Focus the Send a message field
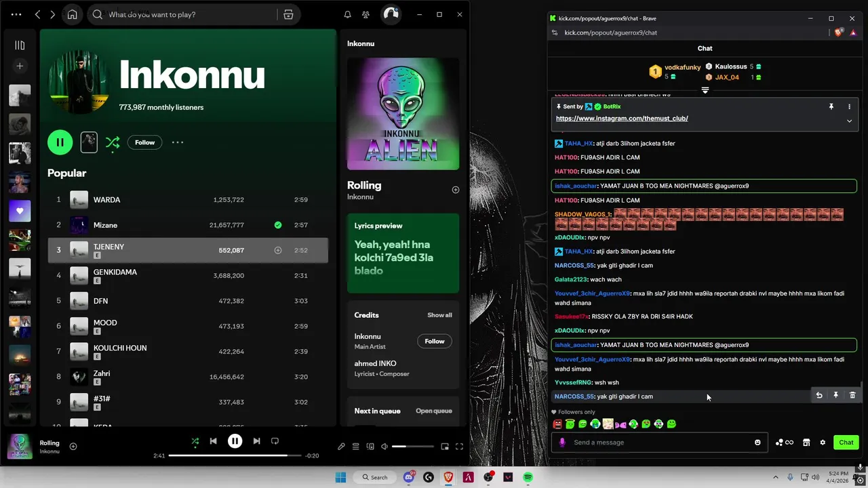This screenshot has width=868, height=488. (661, 443)
